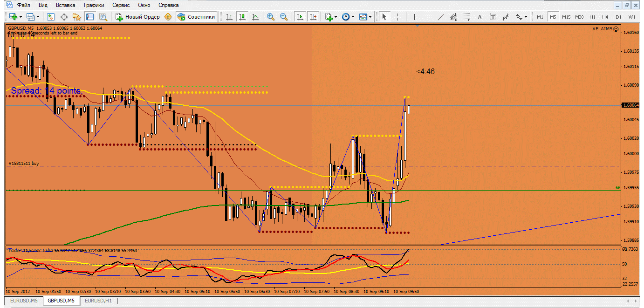
Task: Select the M5 timeframe button
Action: point(553,17)
